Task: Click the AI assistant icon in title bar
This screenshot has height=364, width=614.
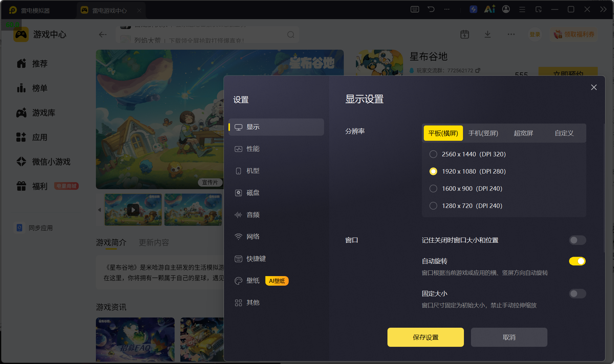Action: coord(490,9)
